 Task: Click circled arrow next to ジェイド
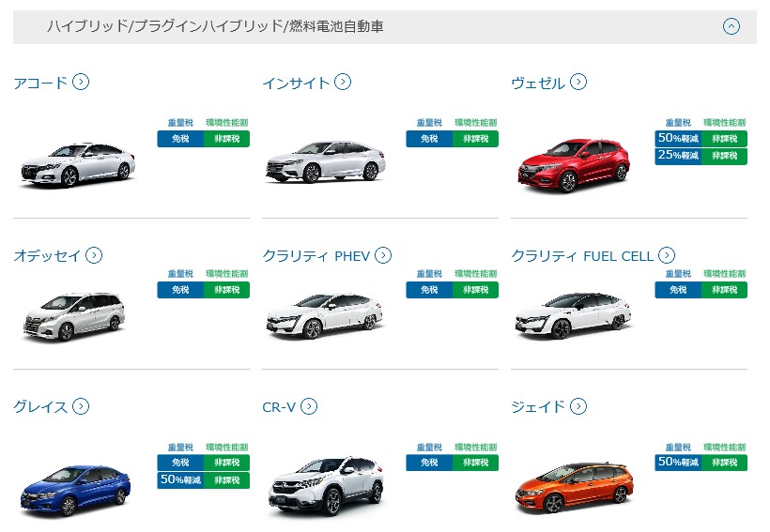pos(578,406)
